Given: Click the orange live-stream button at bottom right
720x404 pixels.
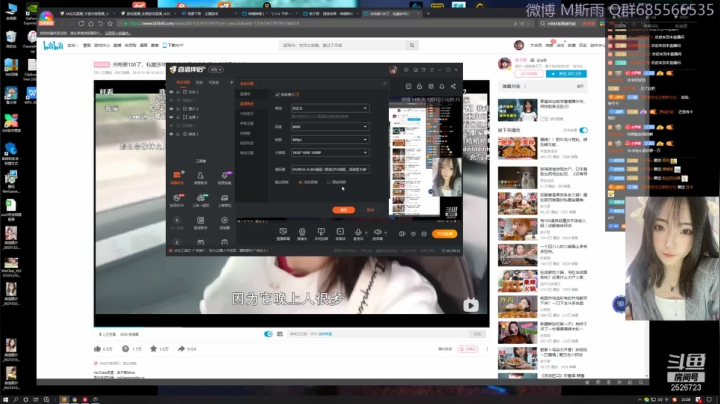Looking at the screenshot, I should [x=444, y=234].
